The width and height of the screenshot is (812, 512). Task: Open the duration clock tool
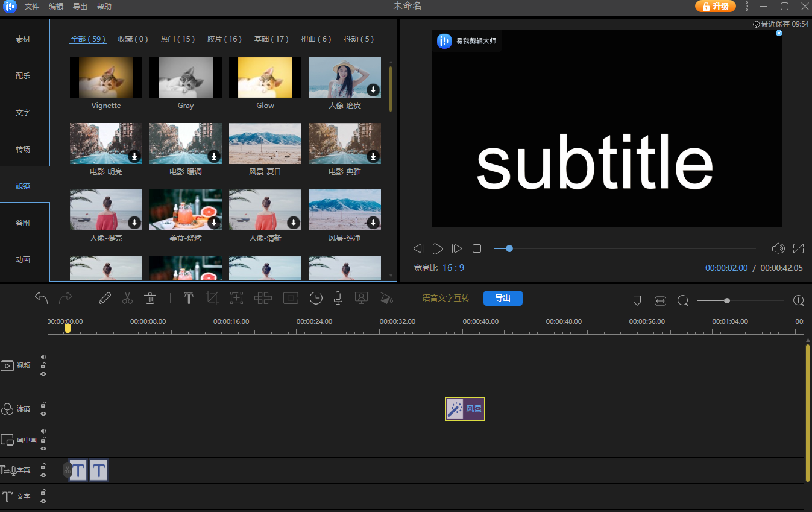[316, 299]
